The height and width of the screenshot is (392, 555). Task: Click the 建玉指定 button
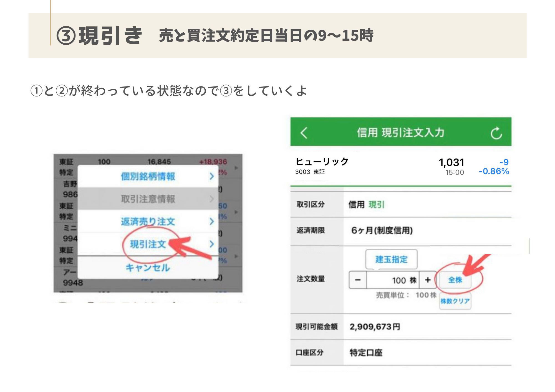[x=391, y=259]
